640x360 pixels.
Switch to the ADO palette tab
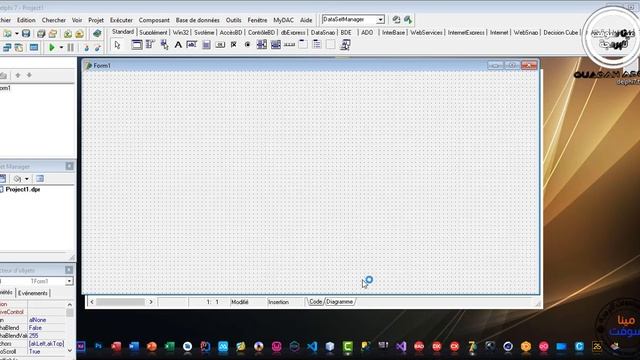[x=367, y=33]
